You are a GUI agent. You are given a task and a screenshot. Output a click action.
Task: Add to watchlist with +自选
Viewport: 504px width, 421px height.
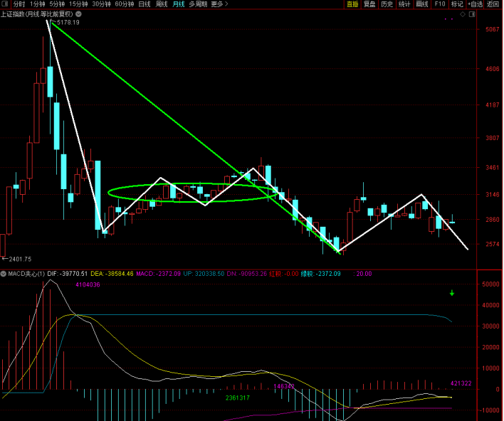click(x=475, y=4)
